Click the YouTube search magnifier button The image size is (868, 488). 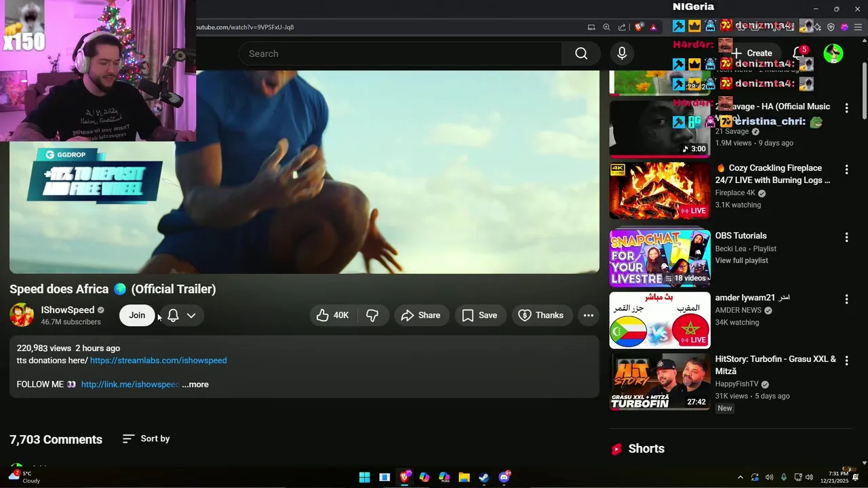point(581,54)
